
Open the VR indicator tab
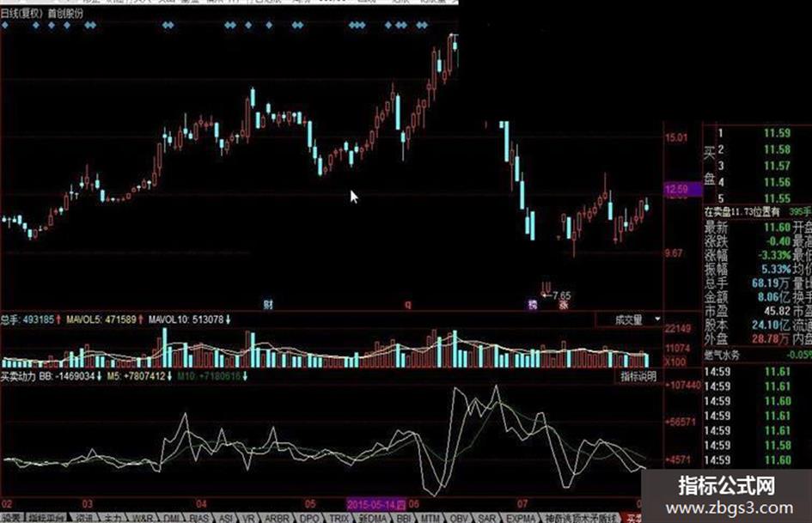click(249, 518)
